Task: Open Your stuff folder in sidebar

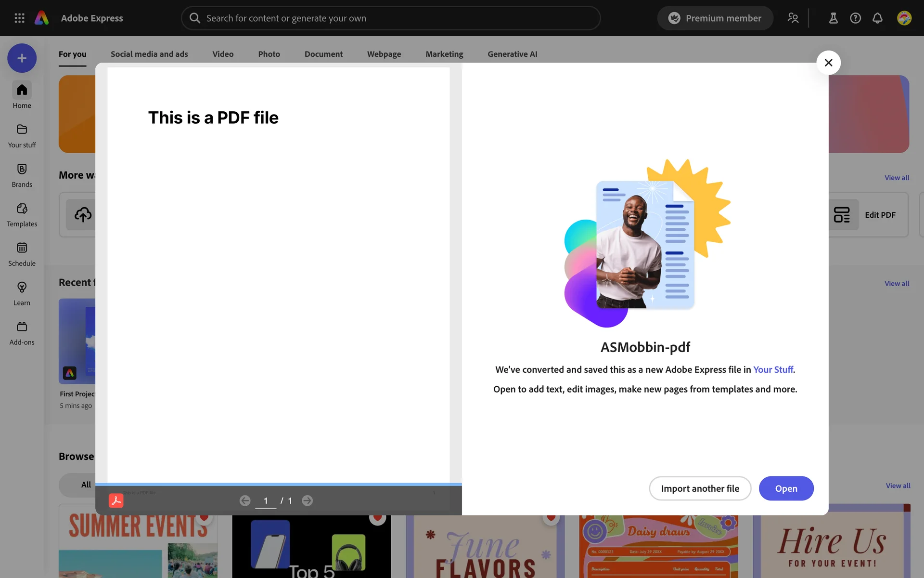Action: point(22,135)
